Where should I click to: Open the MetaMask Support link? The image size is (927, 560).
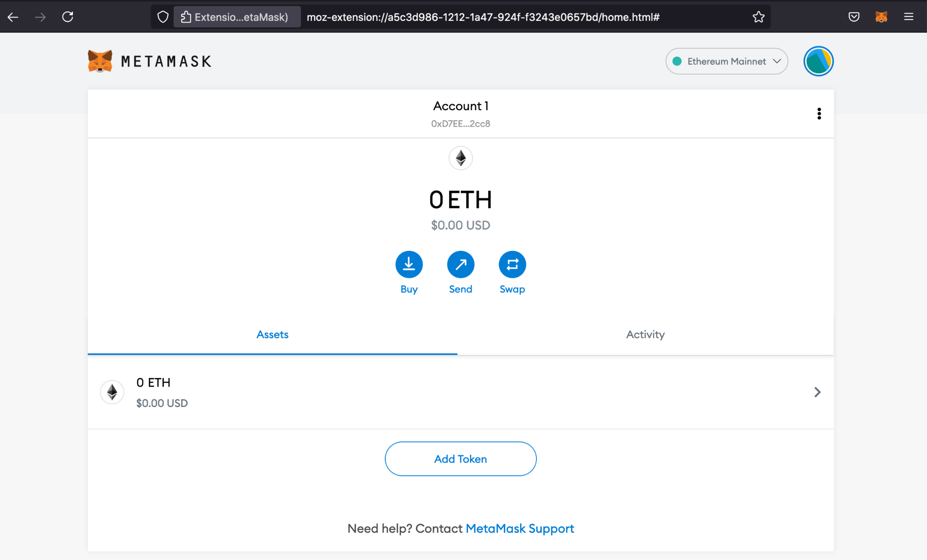[x=519, y=528]
